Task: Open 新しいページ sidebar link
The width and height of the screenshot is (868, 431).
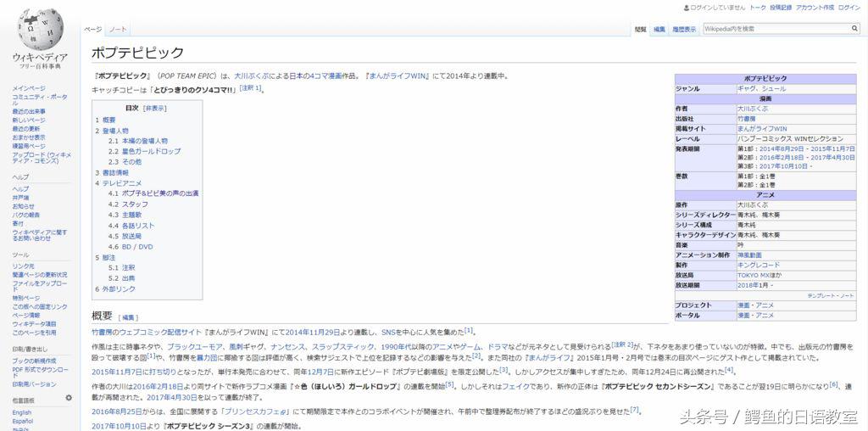Action: (29, 120)
